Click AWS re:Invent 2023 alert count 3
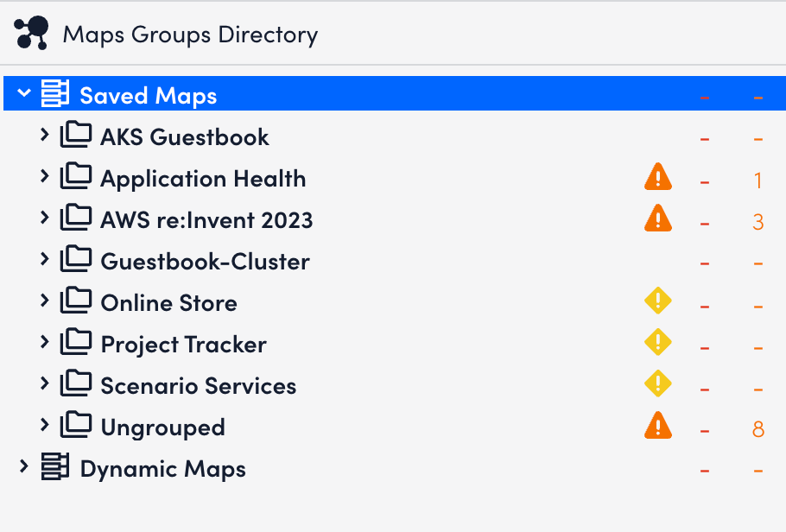Viewport: 786px width, 532px height. tap(758, 222)
